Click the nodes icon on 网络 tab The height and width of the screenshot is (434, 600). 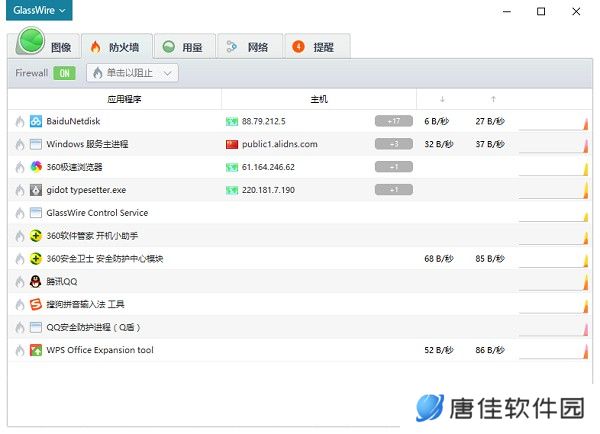click(232, 47)
